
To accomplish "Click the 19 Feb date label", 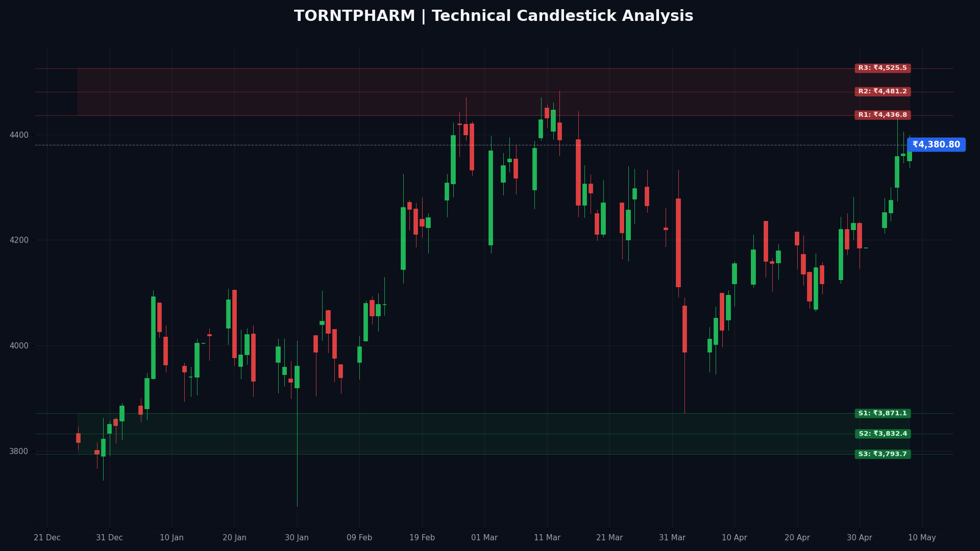I will pos(422,538).
